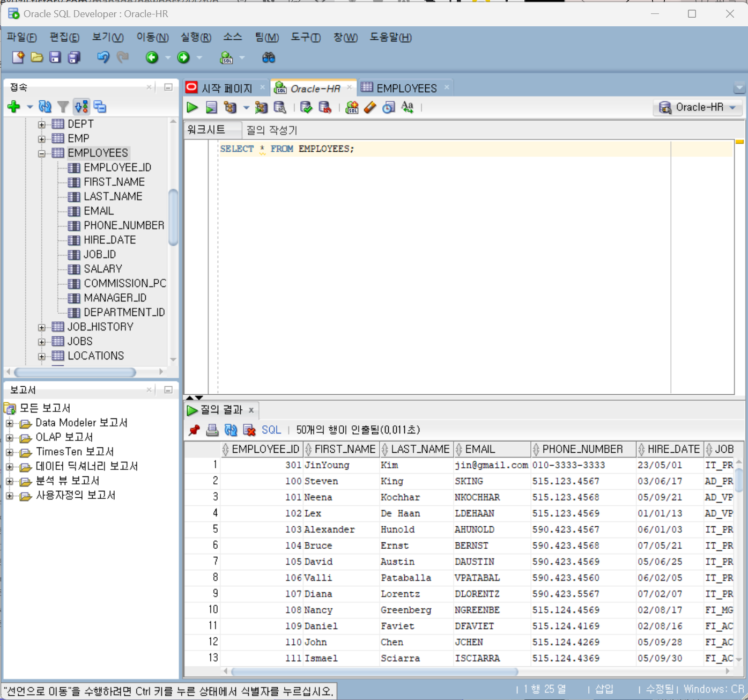Click the Autotrace icon

pyautogui.click(x=261, y=107)
